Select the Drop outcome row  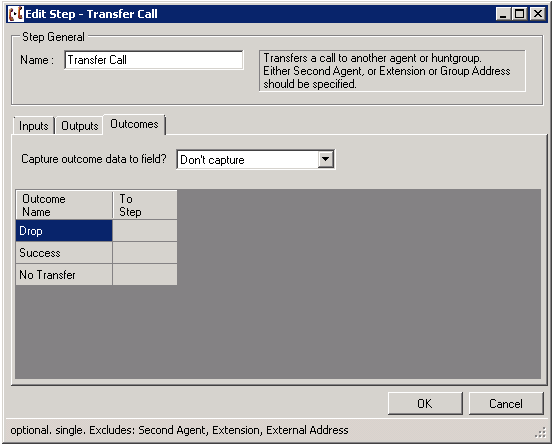coord(64,231)
